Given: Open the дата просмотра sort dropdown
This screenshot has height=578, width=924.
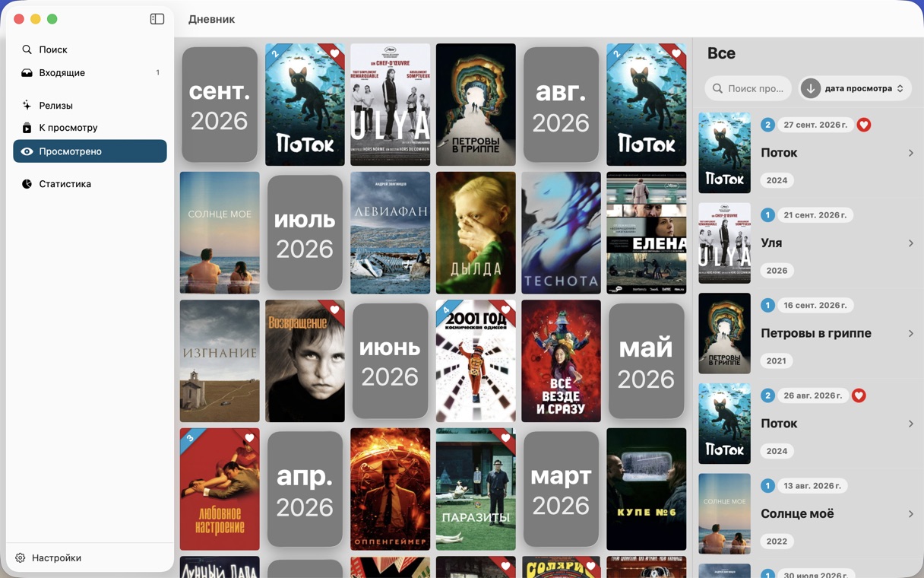Looking at the screenshot, I should pyautogui.click(x=865, y=88).
